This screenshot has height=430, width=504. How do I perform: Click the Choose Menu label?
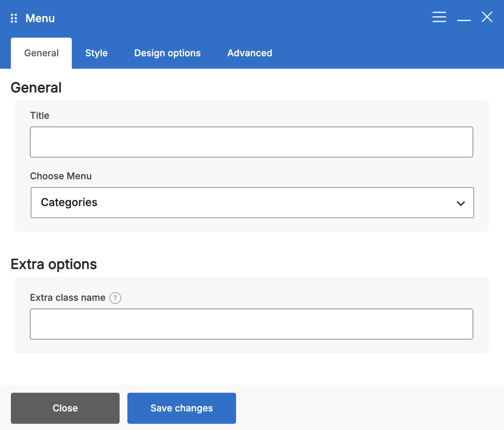[x=61, y=176]
